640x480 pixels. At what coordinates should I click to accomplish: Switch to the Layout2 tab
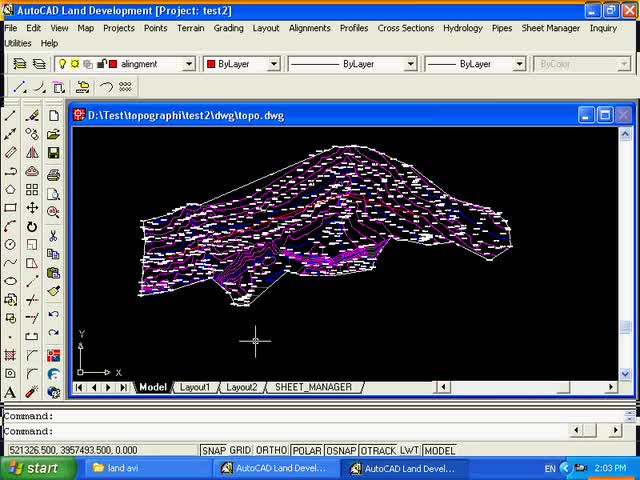click(x=242, y=387)
